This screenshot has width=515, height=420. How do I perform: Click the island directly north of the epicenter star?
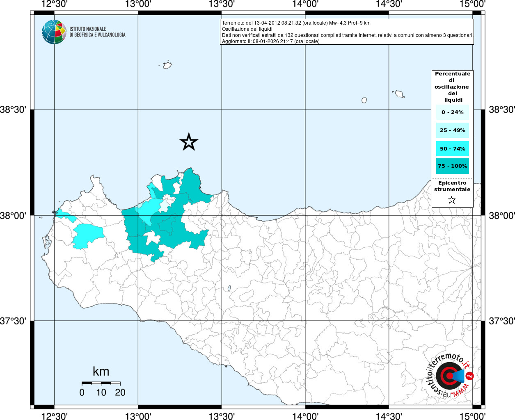tap(167, 65)
